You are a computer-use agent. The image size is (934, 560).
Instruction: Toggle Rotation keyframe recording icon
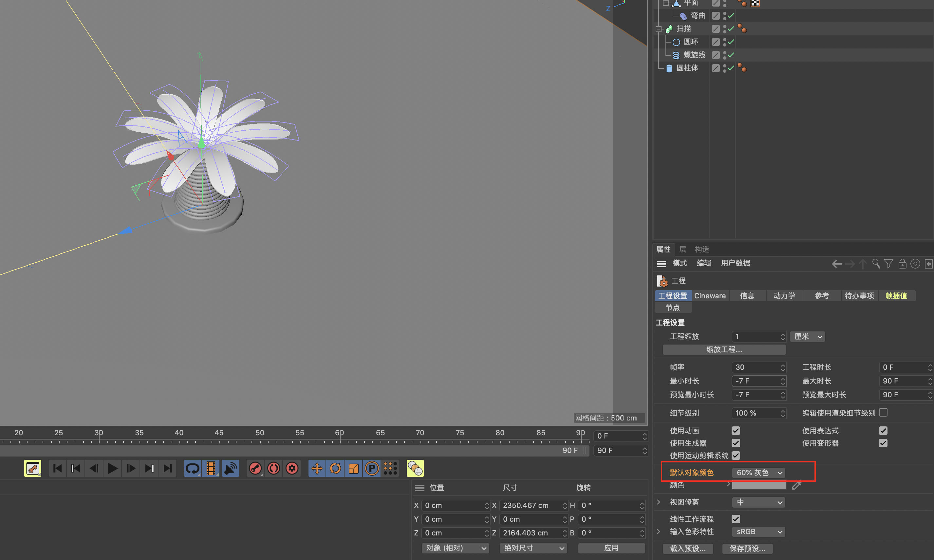coord(335,468)
